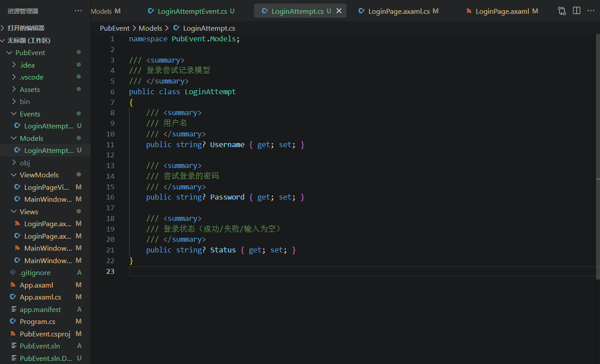This screenshot has width=600, height=364.
Task: Click PubEvent in the breadcrumb path
Action: point(115,28)
